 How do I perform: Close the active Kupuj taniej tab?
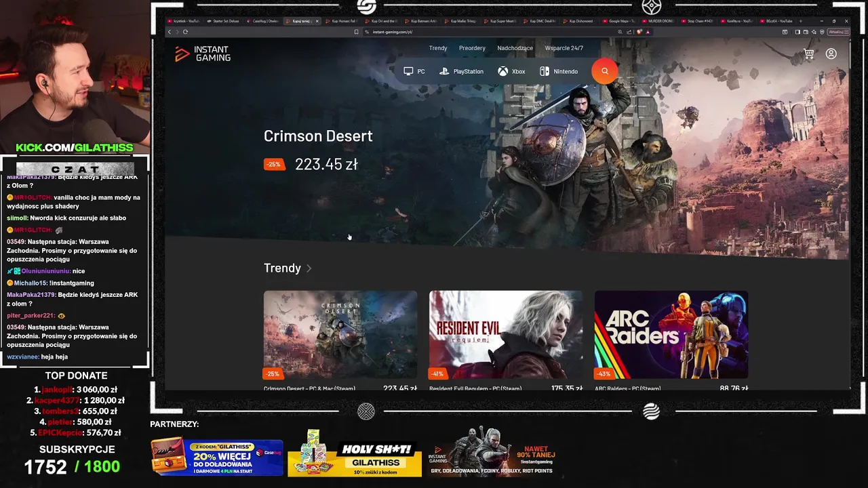(317, 21)
